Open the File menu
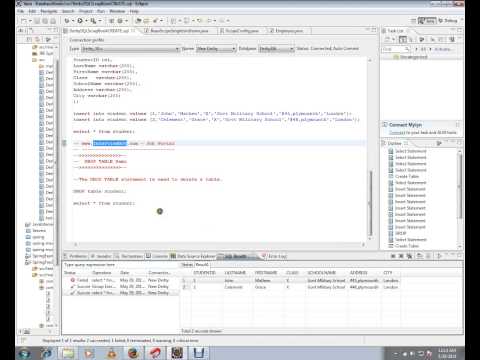Viewport: 480px width, 360px height. 21,11
